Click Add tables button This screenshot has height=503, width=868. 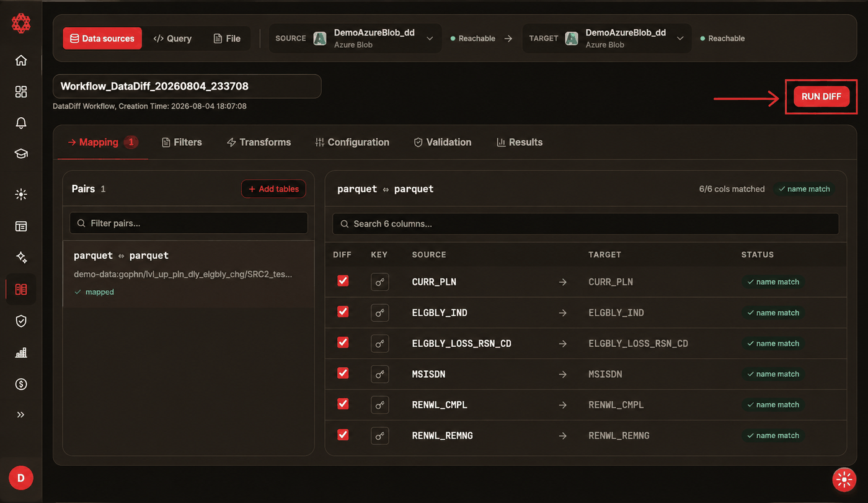click(273, 189)
